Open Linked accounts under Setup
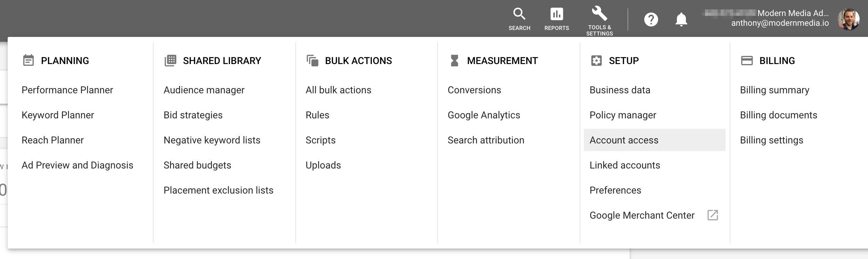The width and height of the screenshot is (868, 259). [x=625, y=165]
